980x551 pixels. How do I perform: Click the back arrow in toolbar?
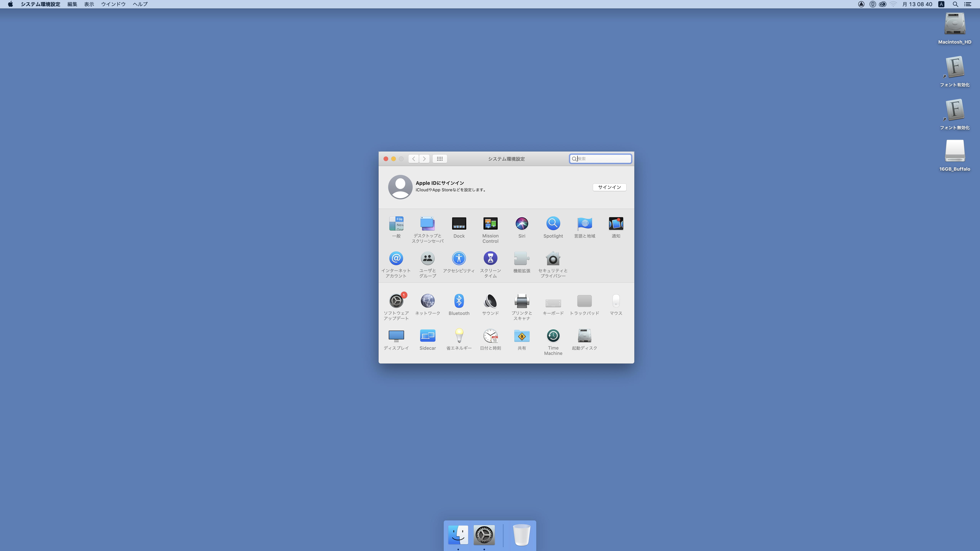click(413, 159)
